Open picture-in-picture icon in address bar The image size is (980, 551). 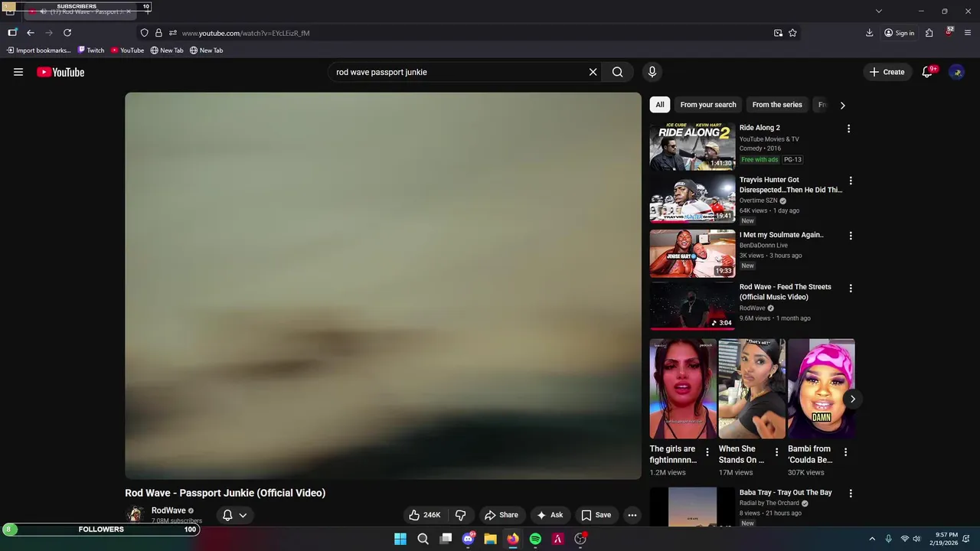[778, 33]
